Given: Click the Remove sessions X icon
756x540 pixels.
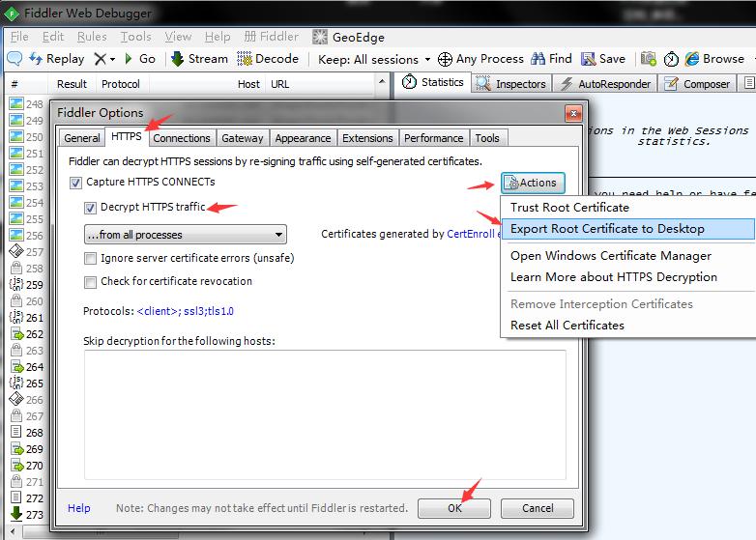Looking at the screenshot, I should click(x=100, y=59).
